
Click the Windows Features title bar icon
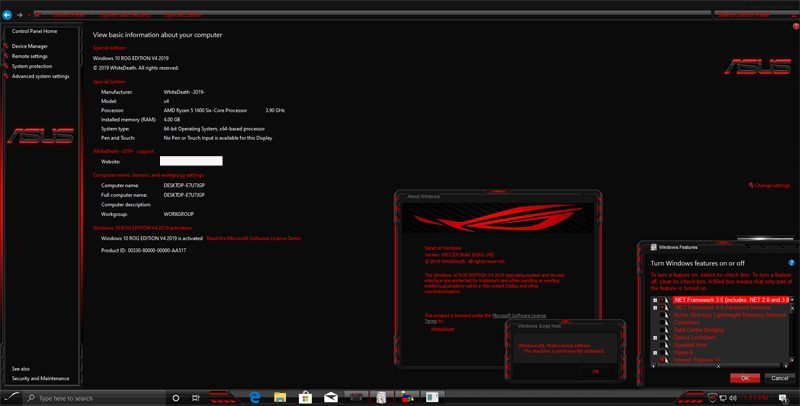point(654,247)
